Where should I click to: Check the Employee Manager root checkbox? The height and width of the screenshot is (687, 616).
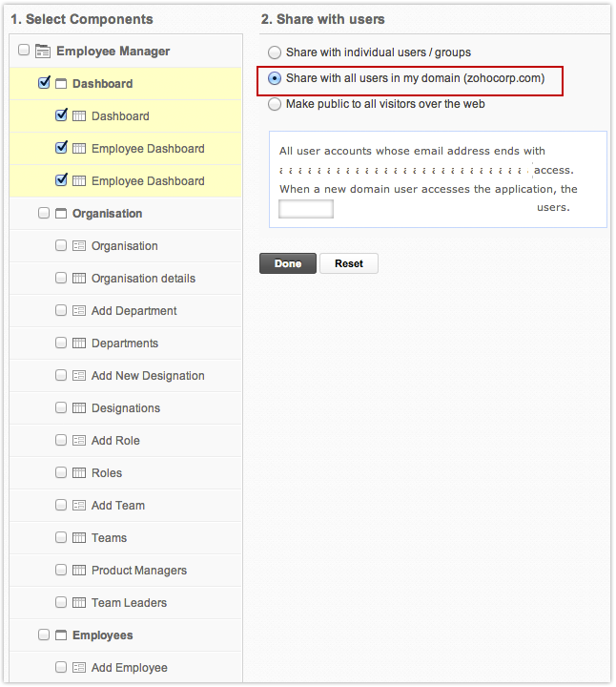(24, 50)
